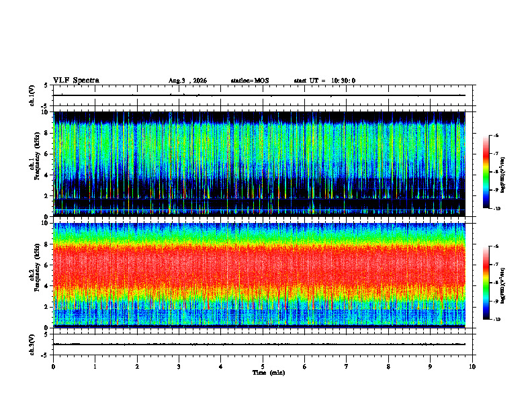Click time axis tick label '2'

137,367
